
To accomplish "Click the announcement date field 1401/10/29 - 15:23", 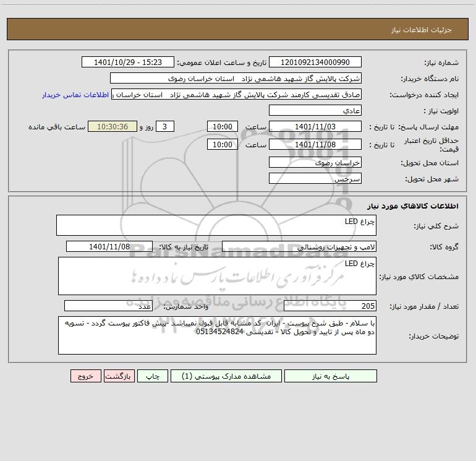I will [x=128, y=62].
